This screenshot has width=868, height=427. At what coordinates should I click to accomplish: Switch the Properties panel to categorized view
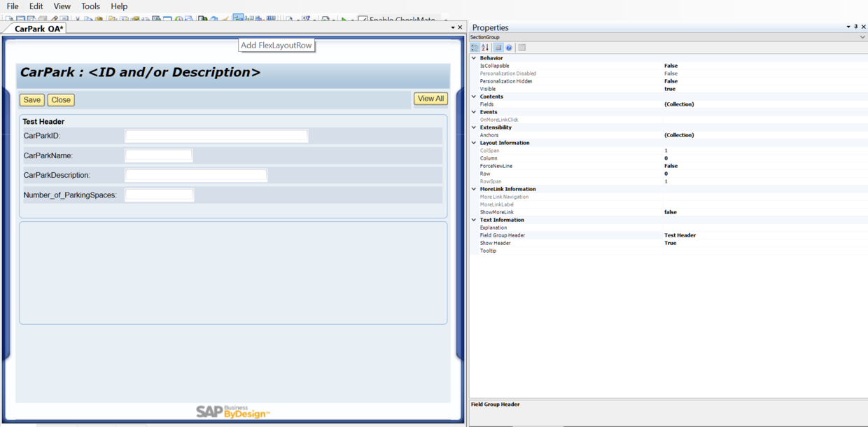click(x=477, y=47)
